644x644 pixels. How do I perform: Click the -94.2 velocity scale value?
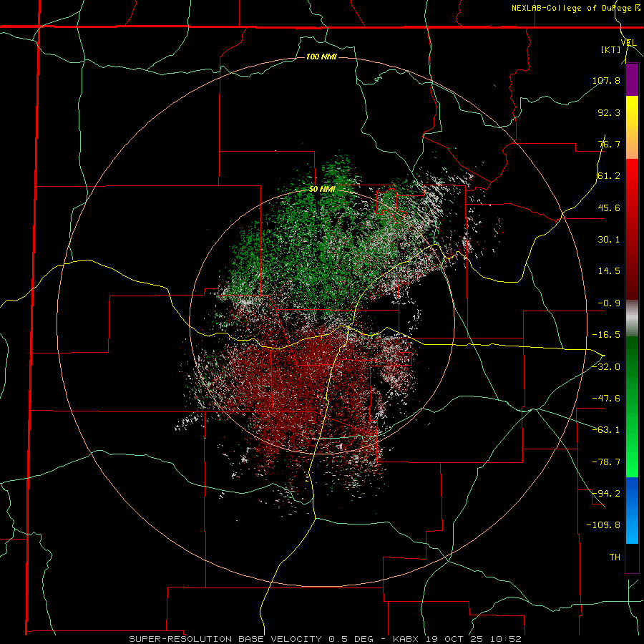coord(606,494)
